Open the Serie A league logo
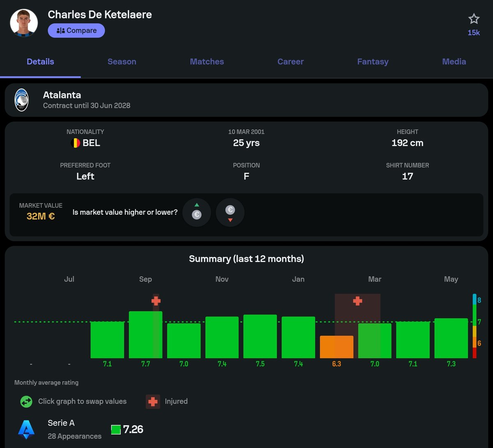This screenshot has height=448, width=493. point(26,430)
